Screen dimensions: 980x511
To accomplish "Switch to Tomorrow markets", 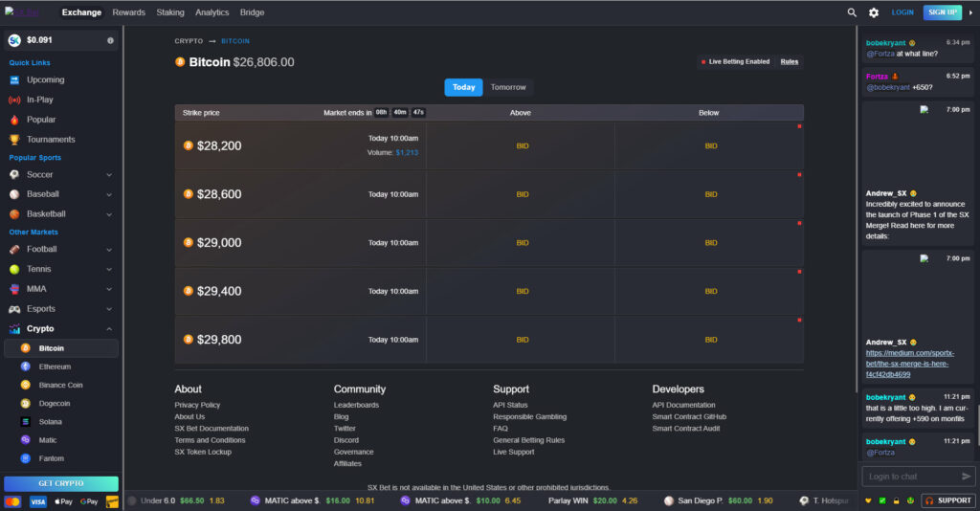I will coord(508,87).
